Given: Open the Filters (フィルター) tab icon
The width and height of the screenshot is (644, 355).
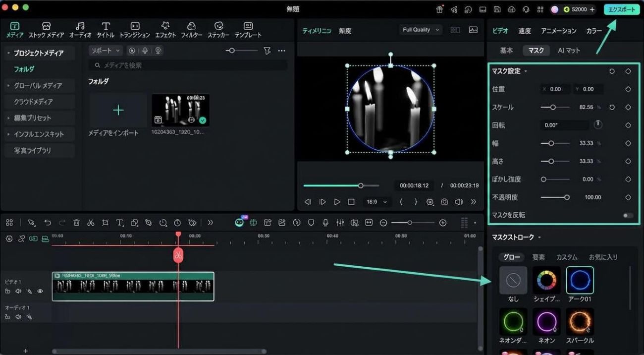Looking at the screenshot, I should [191, 26].
